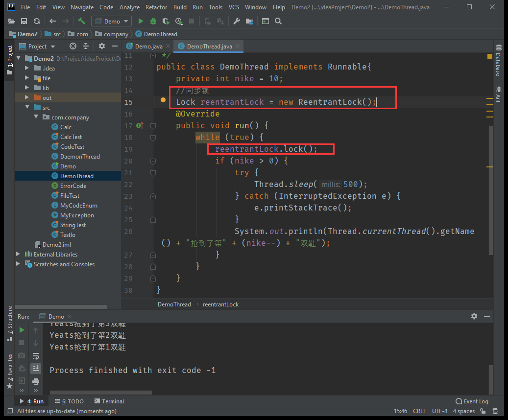
Task: Click 4 spaces indent setting
Action: click(463, 411)
